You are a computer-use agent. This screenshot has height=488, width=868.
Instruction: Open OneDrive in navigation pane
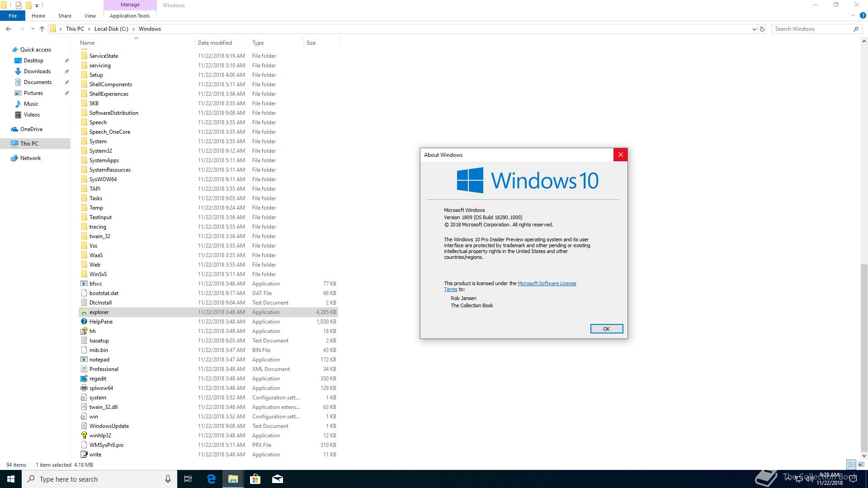click(31, 129)
